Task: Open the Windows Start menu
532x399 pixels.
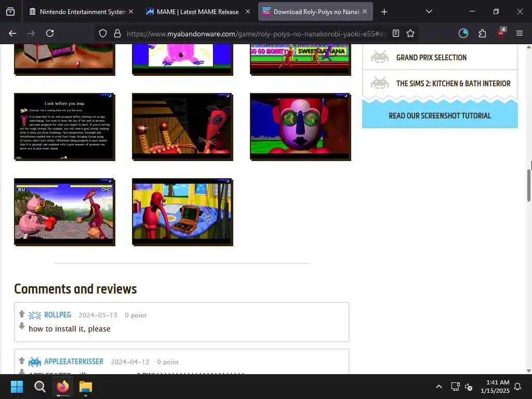Action: click(17, 387)
